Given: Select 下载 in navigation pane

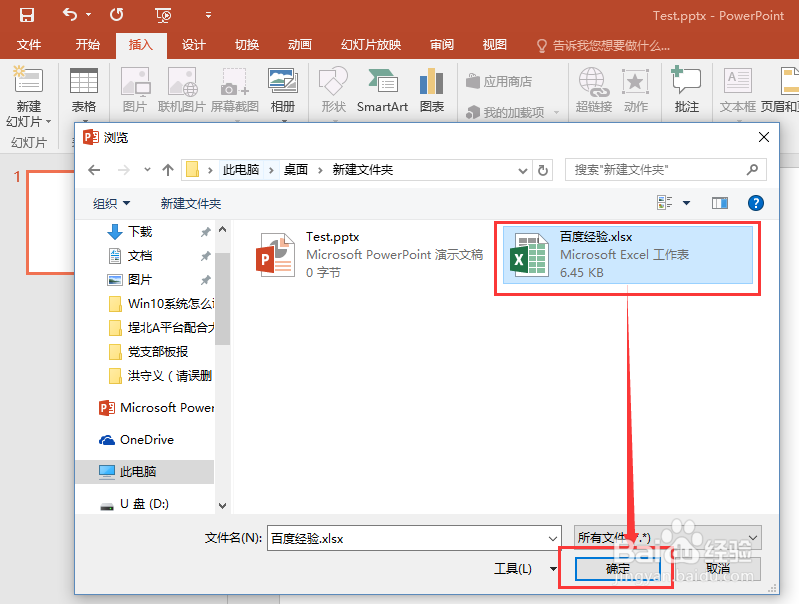Looking at the screenshot, I should click(x=140, y=231).
